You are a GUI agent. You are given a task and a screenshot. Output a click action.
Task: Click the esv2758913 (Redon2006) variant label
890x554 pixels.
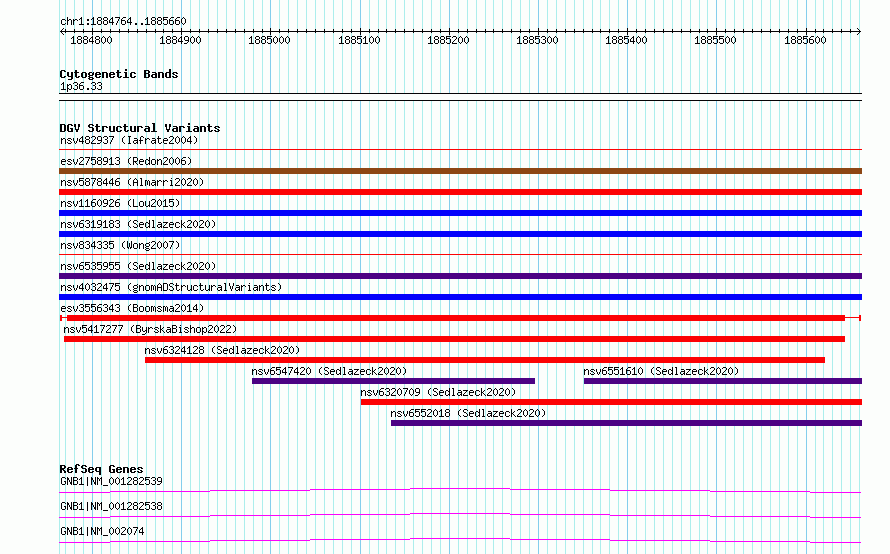coord(126,161)
